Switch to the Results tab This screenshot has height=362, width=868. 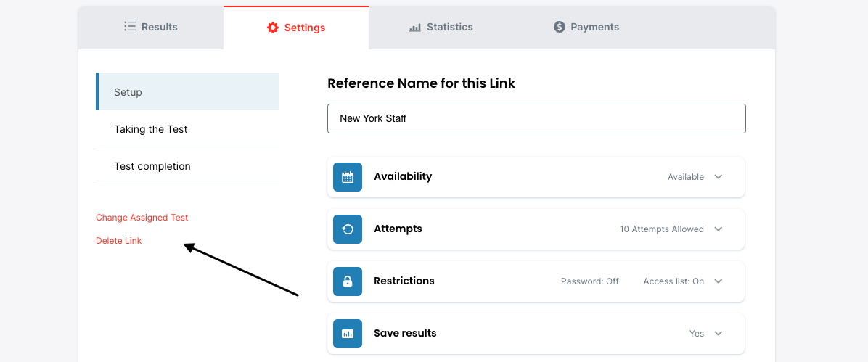click(x=151, y=27)
